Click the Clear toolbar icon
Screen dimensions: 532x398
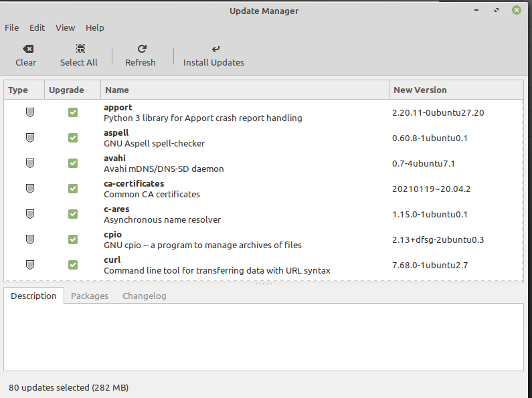(x=27, y=49)
